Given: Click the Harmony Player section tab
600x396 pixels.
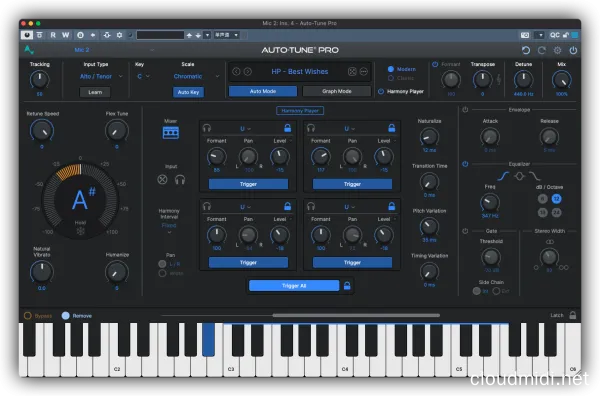Looking at the screenshot, I should pos(300,111).
